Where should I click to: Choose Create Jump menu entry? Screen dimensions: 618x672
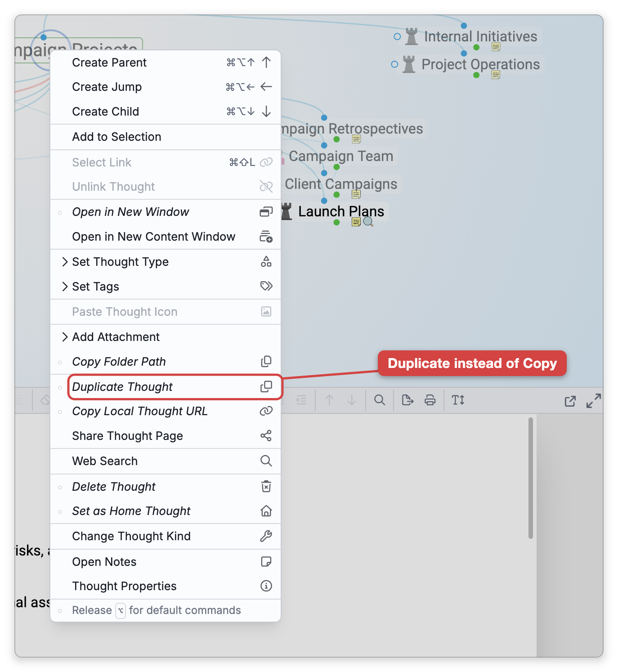coord(166,87)
